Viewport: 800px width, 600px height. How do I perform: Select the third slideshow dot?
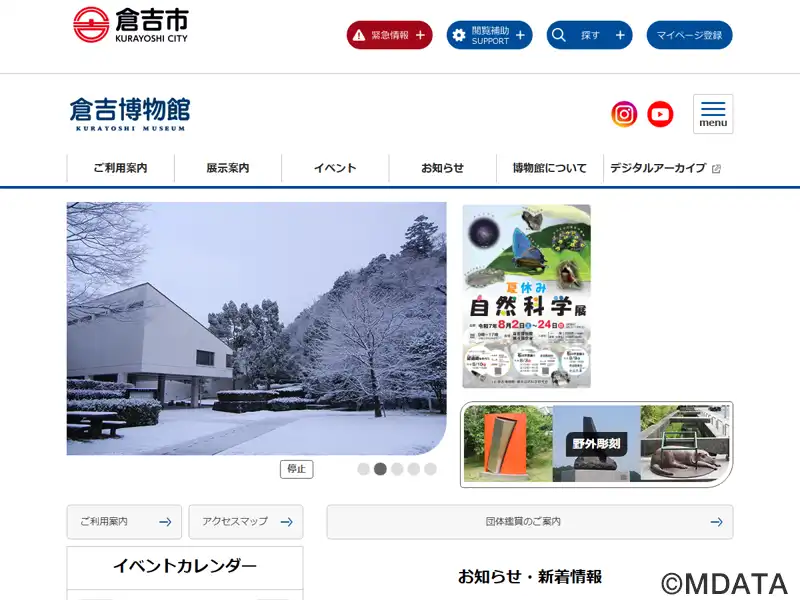point(397,469)
